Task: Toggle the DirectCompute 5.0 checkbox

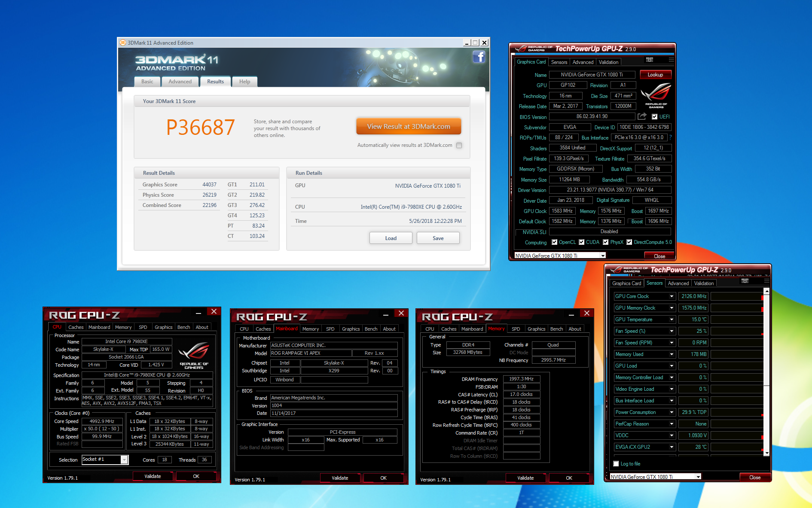Action: coord(629,242)
